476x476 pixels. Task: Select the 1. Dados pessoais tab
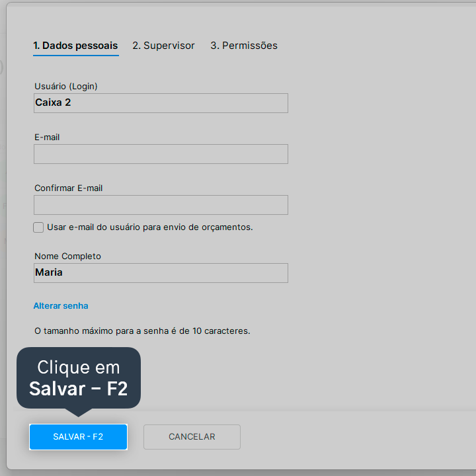pos(75,46)
